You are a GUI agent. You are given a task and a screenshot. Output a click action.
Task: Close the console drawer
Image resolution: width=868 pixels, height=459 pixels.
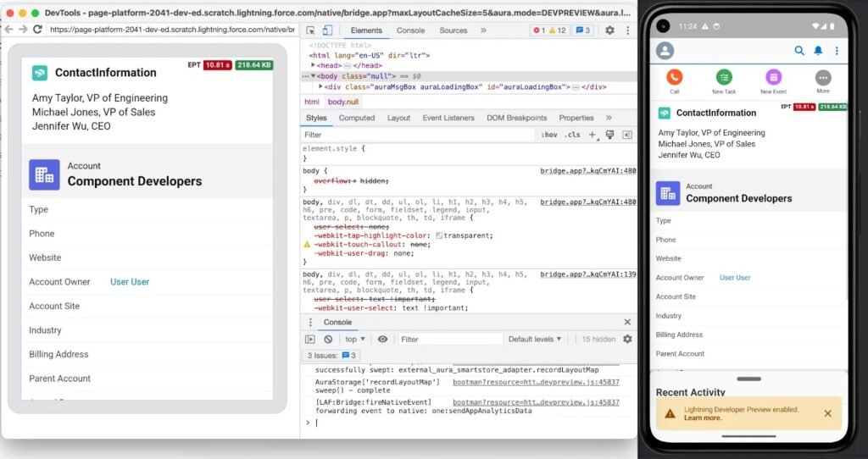[627, 322]
